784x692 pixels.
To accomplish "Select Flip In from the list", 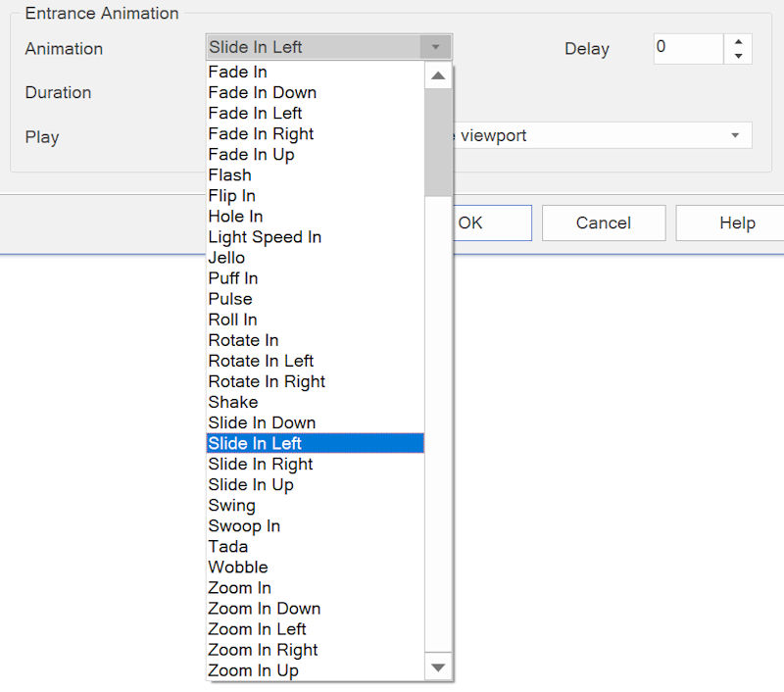I will pyautogui.click(x=232, y=195).
